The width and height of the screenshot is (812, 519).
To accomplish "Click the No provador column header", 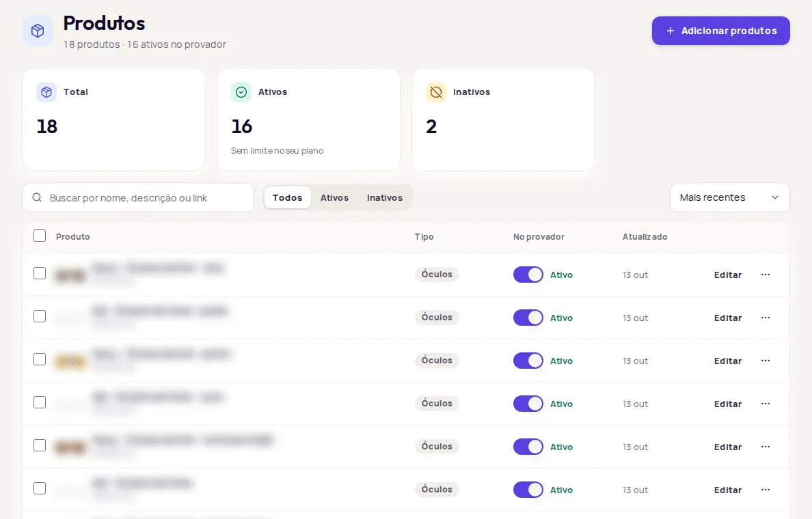I will (539, 236).
